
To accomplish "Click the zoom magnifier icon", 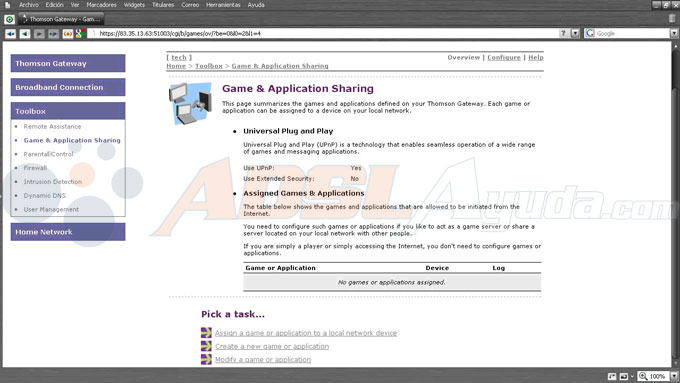I will [x=643, y=376].
